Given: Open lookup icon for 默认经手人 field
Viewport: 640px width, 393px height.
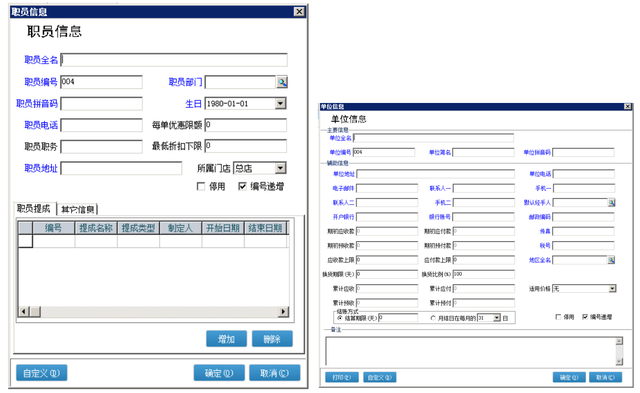Looking at the screenshot, I should coord(611,202).
